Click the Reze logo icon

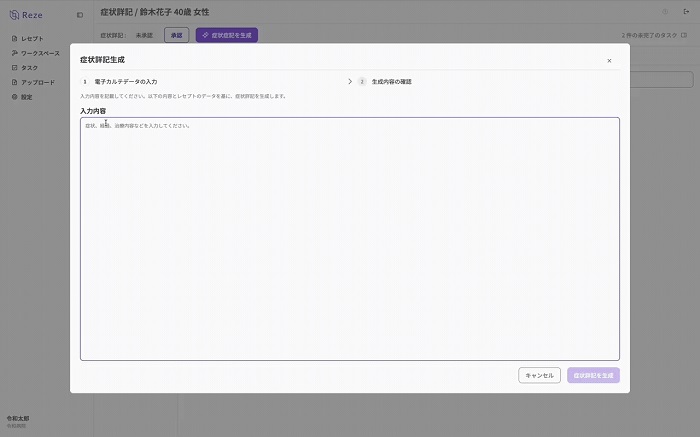pos(13,14)
